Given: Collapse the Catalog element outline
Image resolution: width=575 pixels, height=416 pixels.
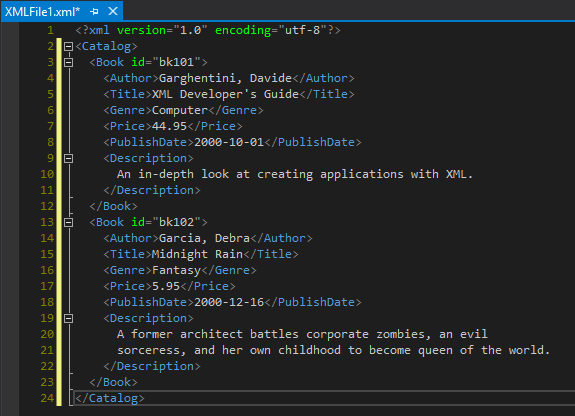Looking at the screenshot, I should [x=68, y=46].
